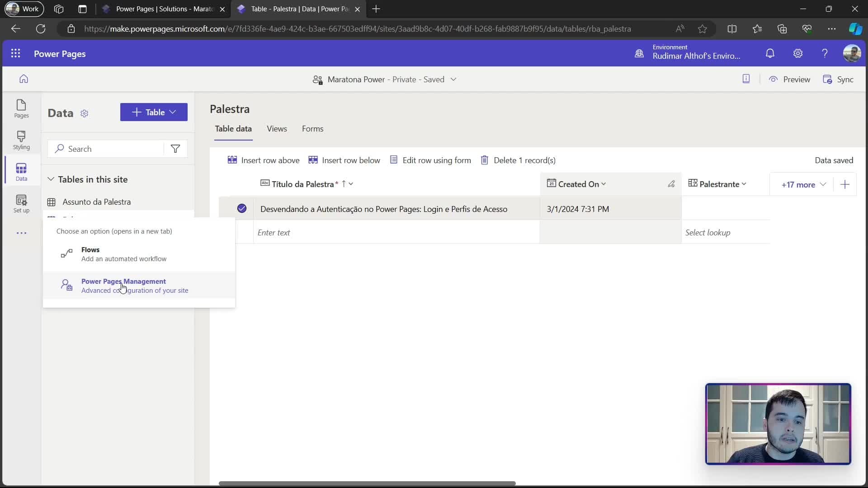Go back in the browser

(x=16, y=29)
